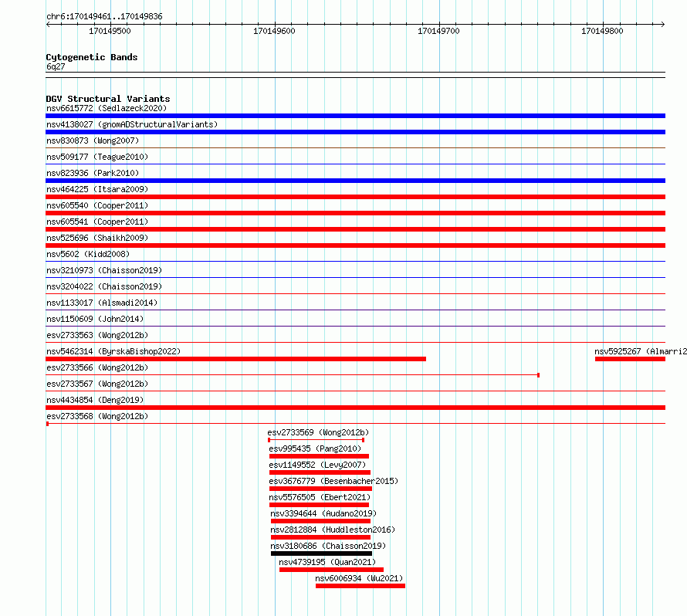687x616 pixels.
Task: Select esv1149552 (Levy2007) variant
Action: pyautogui.click(x=317, y=465)
